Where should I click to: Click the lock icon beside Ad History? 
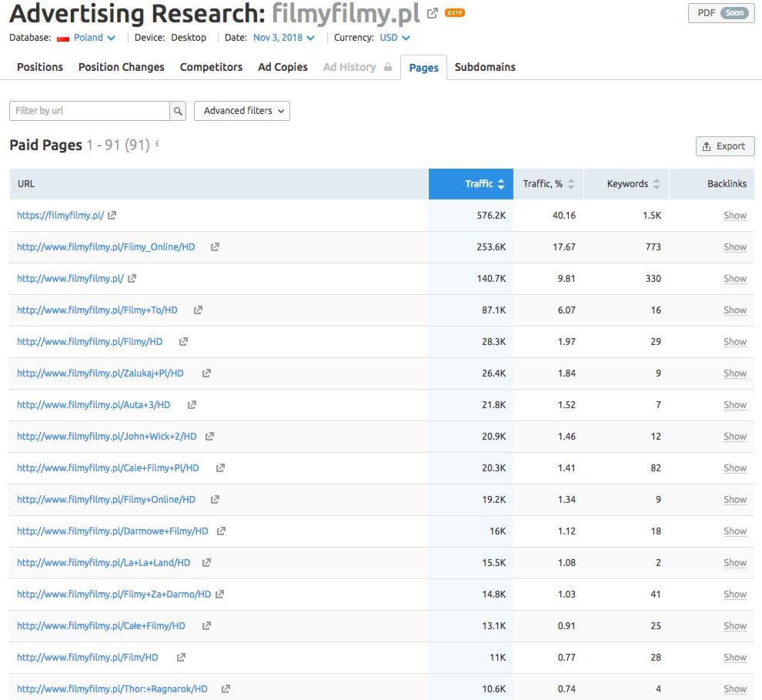(x=388, y=66)
